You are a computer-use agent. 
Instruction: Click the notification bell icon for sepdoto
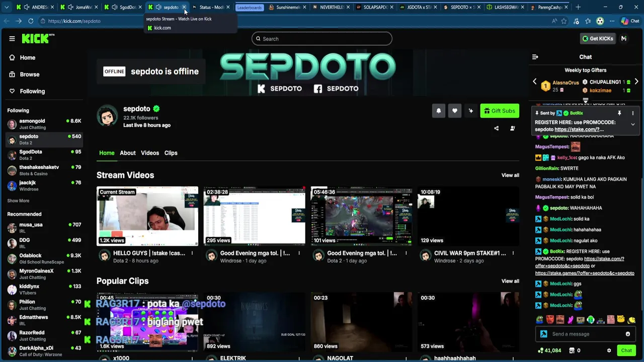click(x=438, y=111)
